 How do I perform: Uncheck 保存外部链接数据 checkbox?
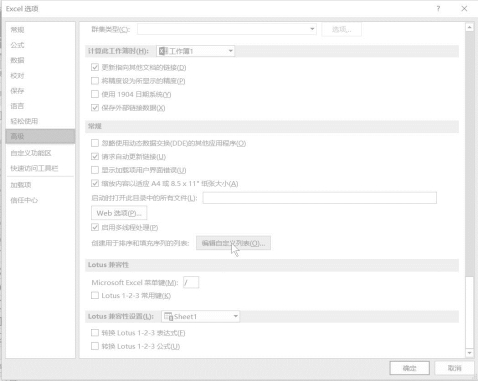pos(95,108)
